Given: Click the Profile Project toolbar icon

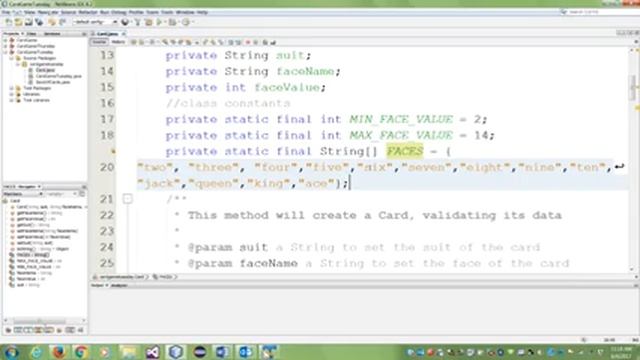Looking at the screenshot, I should tap(186, 22).
